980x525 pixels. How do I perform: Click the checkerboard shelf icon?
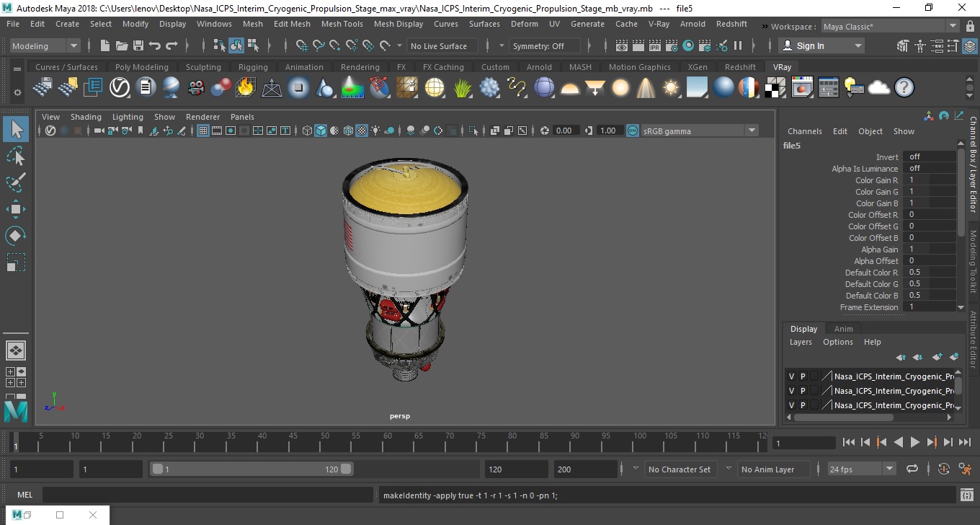click(x=775, y=88)
